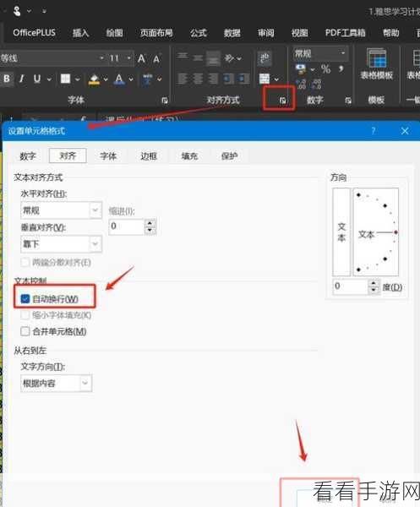Viewport: 420px width, 507px height.
Task: Switch to the 边框 tab in dialog
Action: tap(149, 156)
